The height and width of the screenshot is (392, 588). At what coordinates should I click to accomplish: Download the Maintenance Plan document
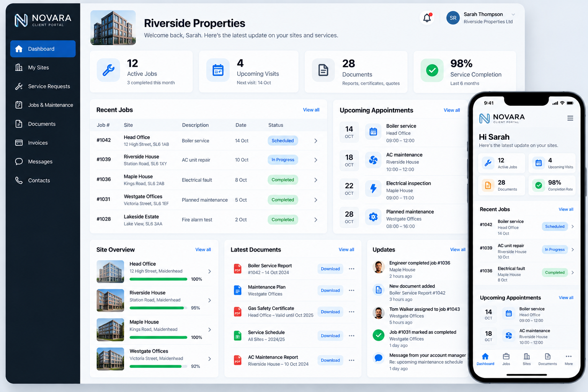click(330, 291)
